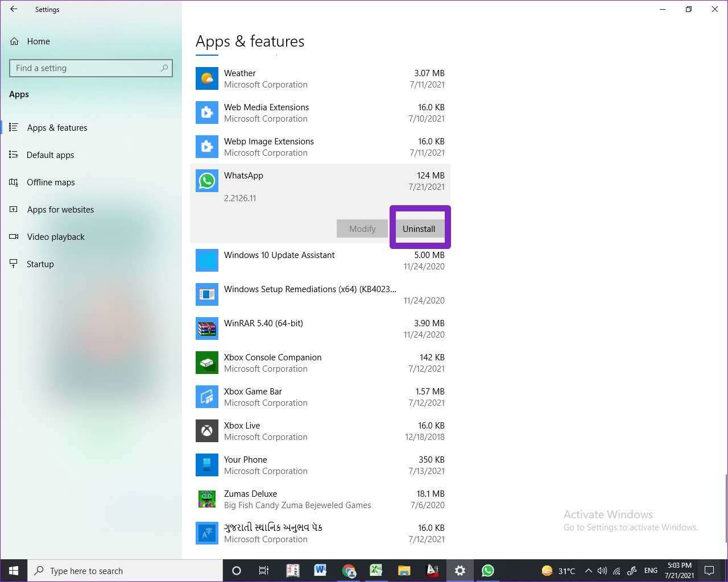Open Offline maps settings page
This screenshot has width=728, height=582.
[x=51, y=182]
